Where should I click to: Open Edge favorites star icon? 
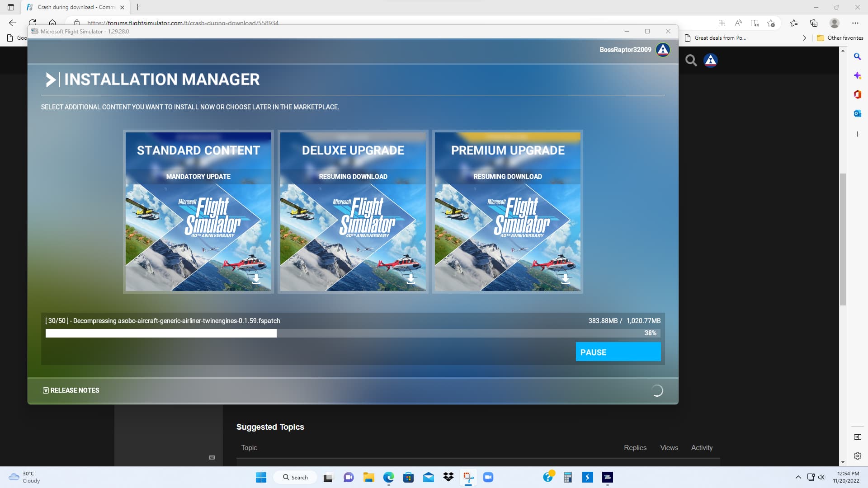[x=794, y=23]
